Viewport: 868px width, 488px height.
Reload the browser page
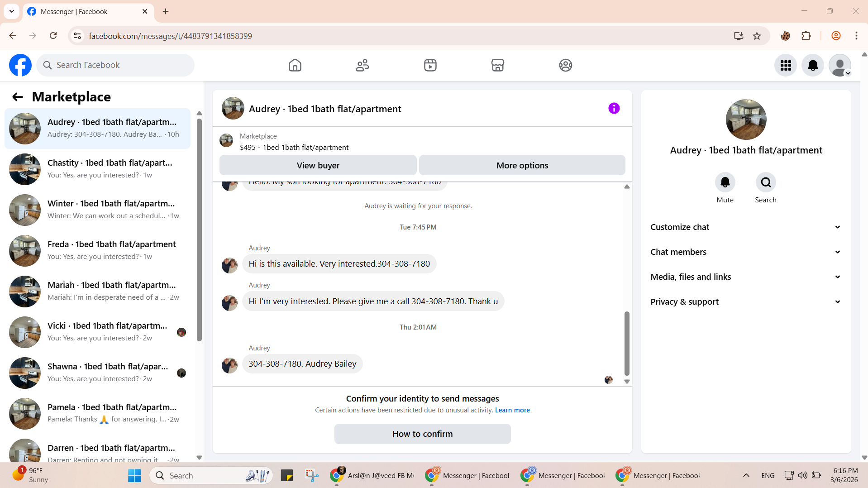pyautogui.click(x=53, y=36)
